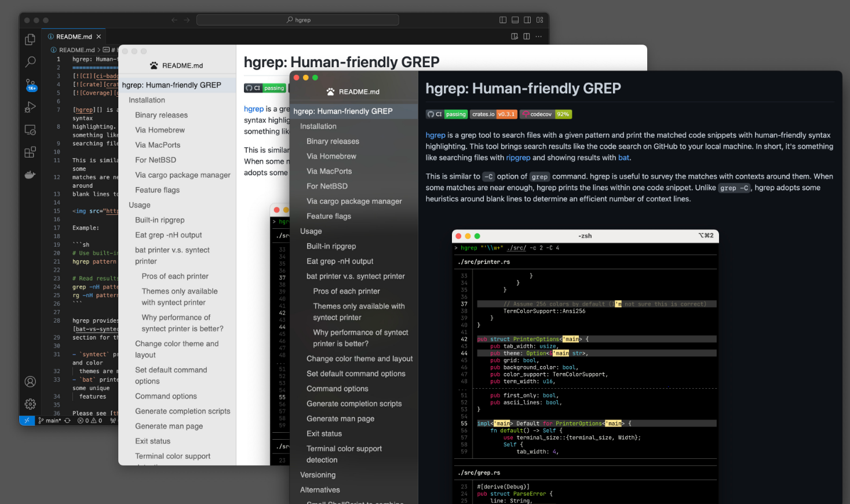The height and width of the screenshot is (504, 850).
Task: Open the preview to the side icon
Action: tap(515, 36)
